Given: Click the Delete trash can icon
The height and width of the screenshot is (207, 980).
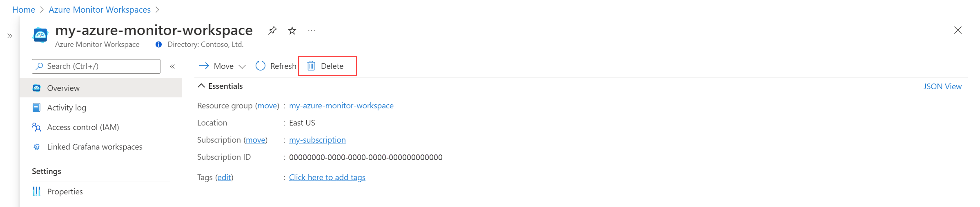Looking at the screenshot, I should point(311,66).
